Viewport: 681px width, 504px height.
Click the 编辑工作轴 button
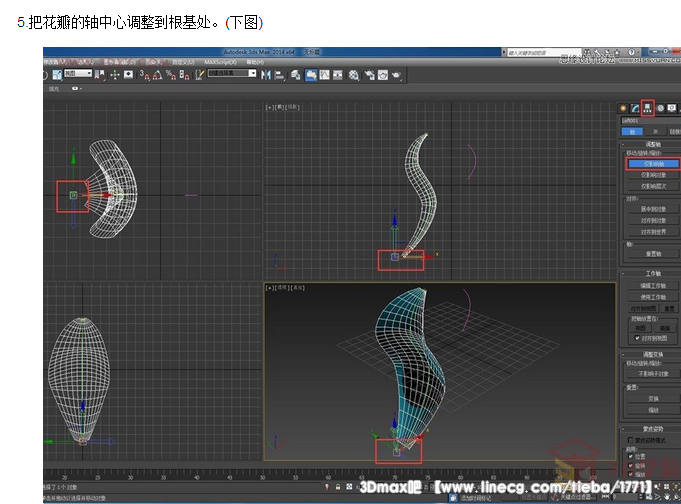coord(654,285)
